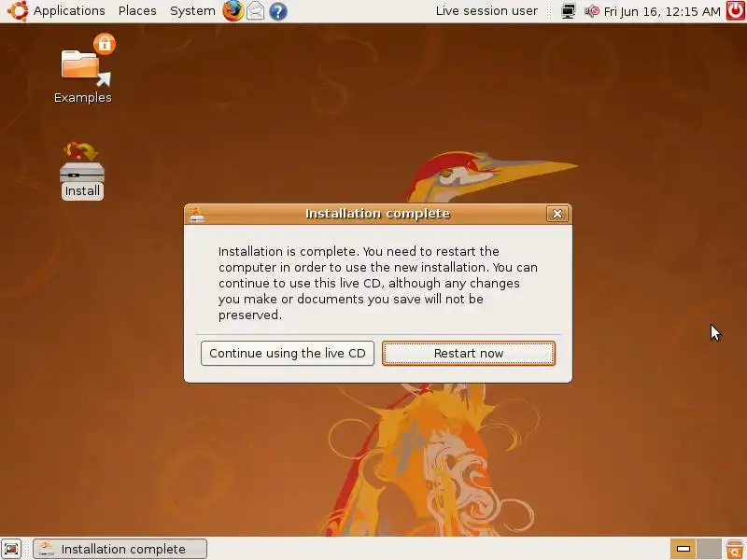Viewport: 747px width, 560px height.
Task: Click Restart now button
Action: (x=469, y=354)
